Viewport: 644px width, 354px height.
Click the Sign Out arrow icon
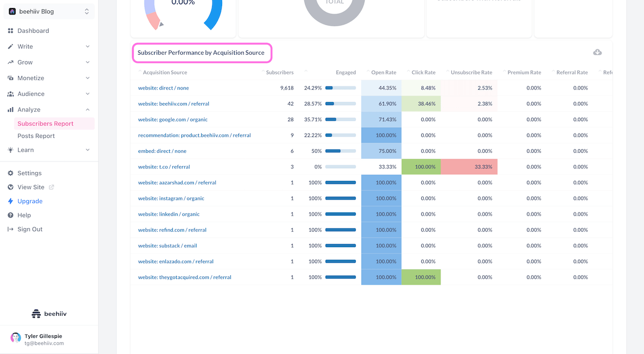tap(11, 229)
